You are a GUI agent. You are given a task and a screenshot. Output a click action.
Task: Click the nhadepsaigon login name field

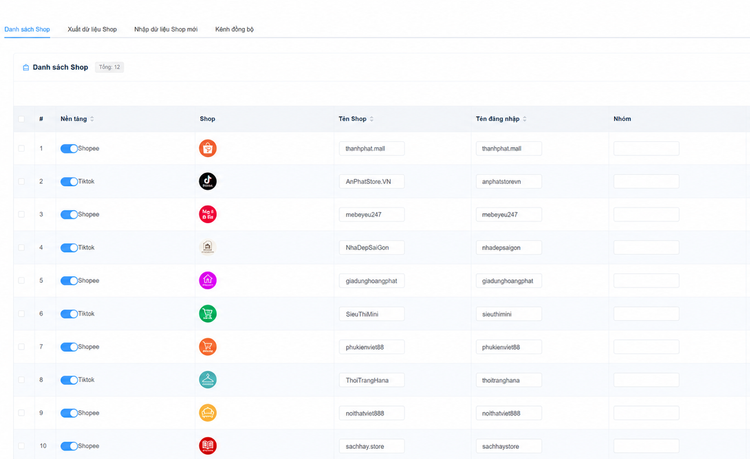pos(508,247)
